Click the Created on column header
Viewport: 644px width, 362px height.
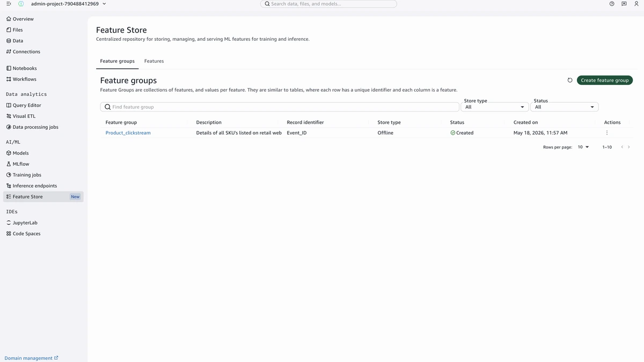526,122
